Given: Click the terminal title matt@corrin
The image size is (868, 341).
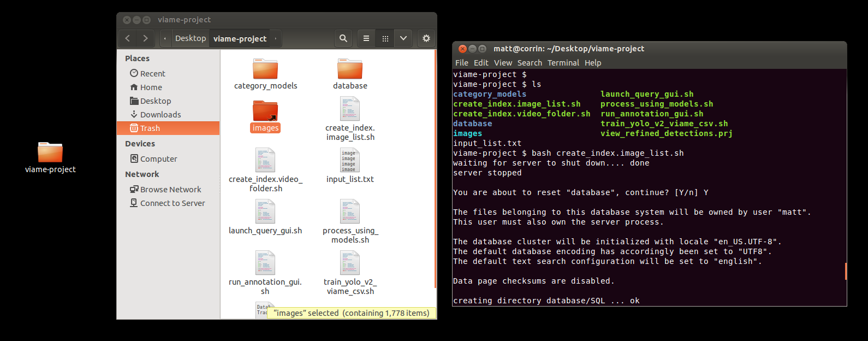Looking at the screenshot, I should coord(569,49).
